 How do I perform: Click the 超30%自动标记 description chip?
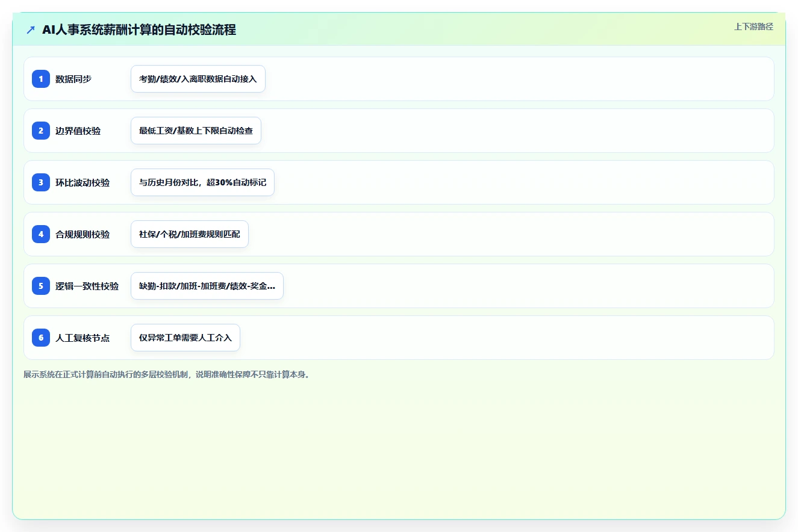[202, 182]
